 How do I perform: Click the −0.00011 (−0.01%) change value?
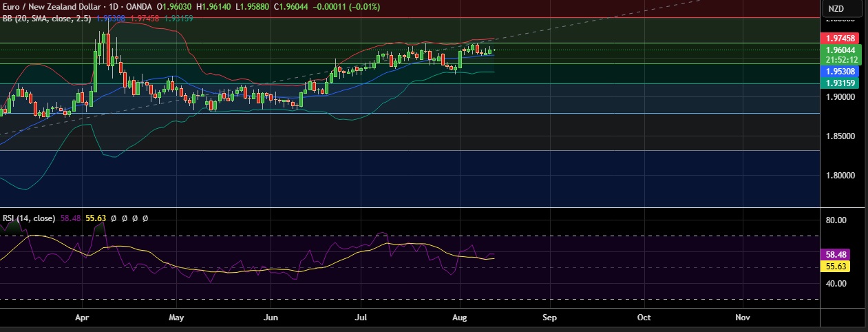click(348, 7)
